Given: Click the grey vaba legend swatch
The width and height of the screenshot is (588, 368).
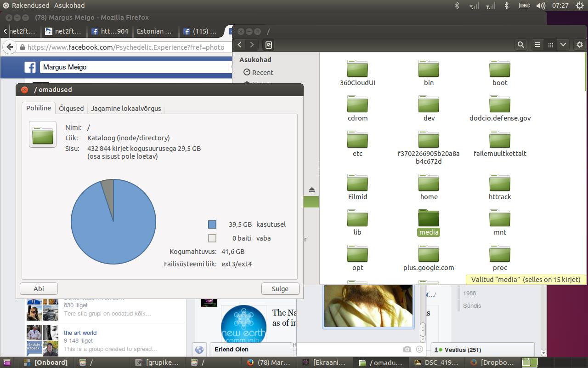Looking at the screenshot, I should point(212,238).
